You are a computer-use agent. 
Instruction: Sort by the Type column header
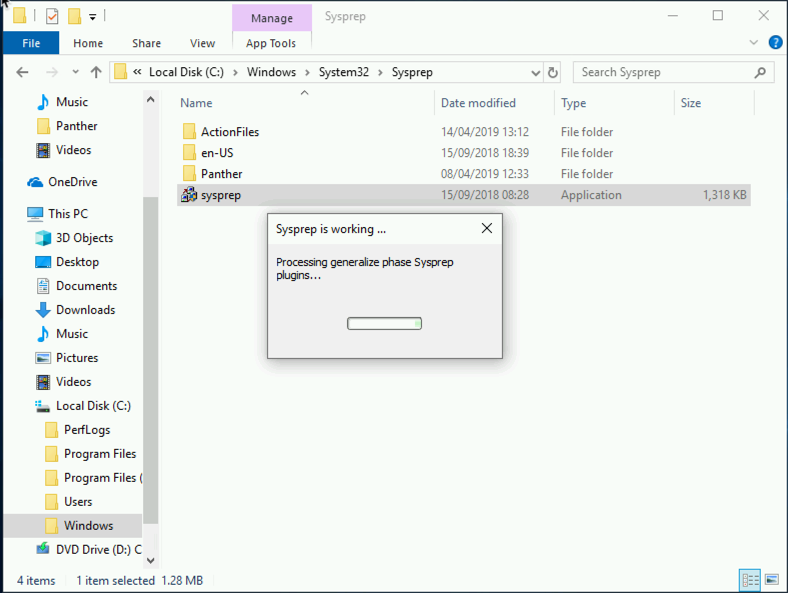573,103
